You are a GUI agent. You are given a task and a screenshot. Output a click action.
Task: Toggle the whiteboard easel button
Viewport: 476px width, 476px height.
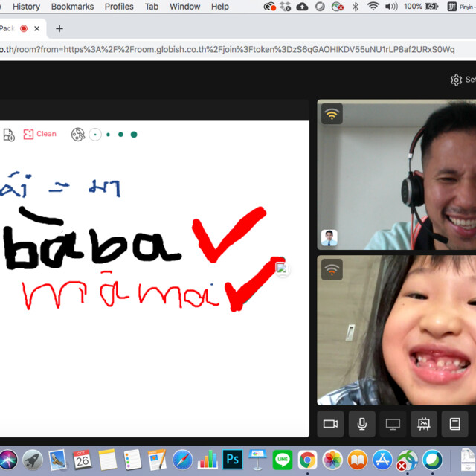click(424, 424)
